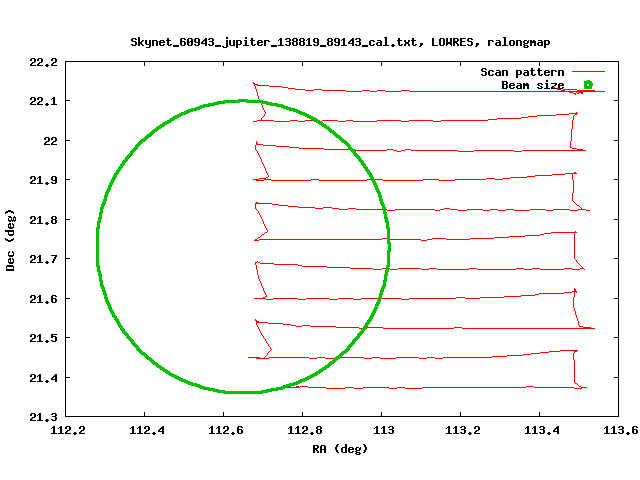This screenshot has width=640, height=480.
Task: Click the 112.8 RA tick label
Action: point(305,430)
